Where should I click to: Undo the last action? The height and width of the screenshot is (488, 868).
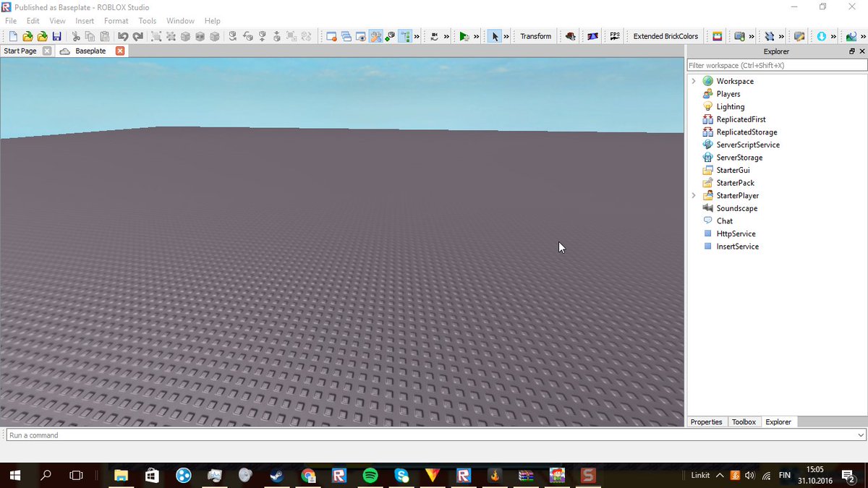coord(123,36)
